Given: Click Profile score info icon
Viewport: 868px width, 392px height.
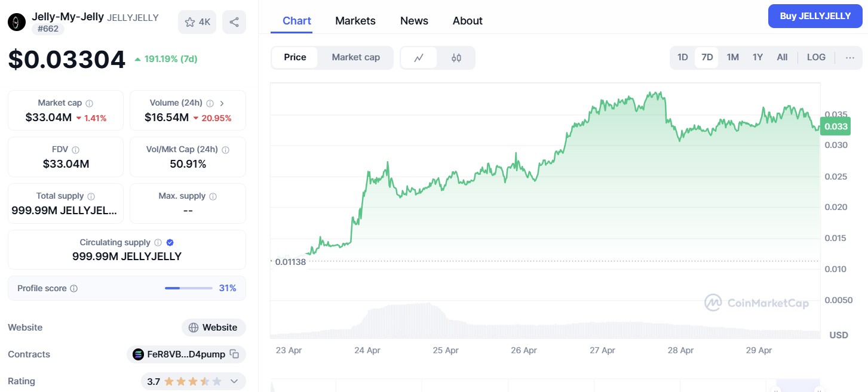Looking at the screenshot, I should 74,288.
